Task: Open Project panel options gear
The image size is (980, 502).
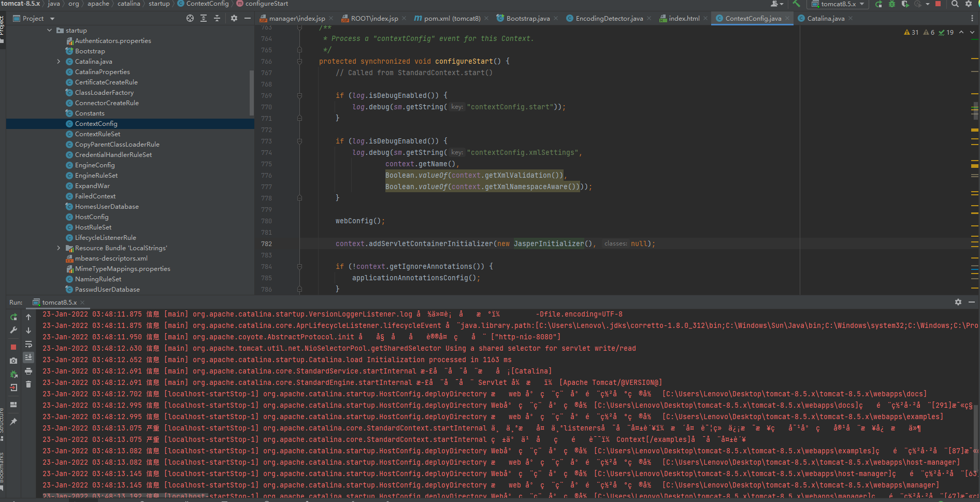Action: pos(234,18)
